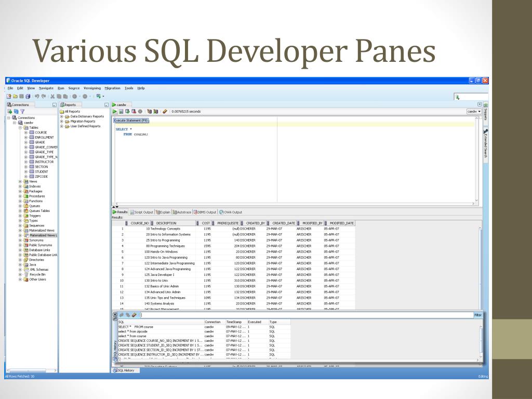The width and height of the screenshot is (532, 399).
Task: Switch to the DBMS Output tab
Action: [205, 212]
